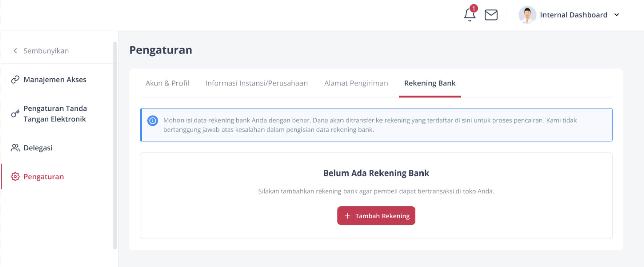Click the Tambah Rekening button
Viewport: 644px width, 267px height.
(x=376, y=216)
